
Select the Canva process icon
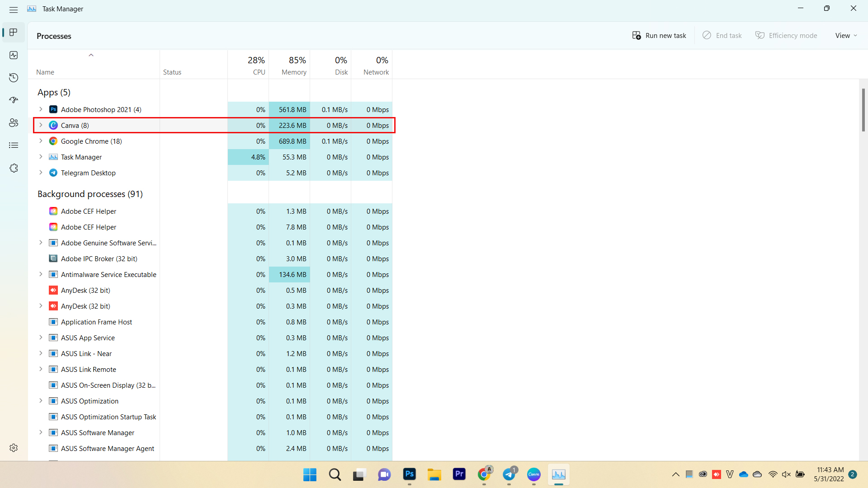53,125
